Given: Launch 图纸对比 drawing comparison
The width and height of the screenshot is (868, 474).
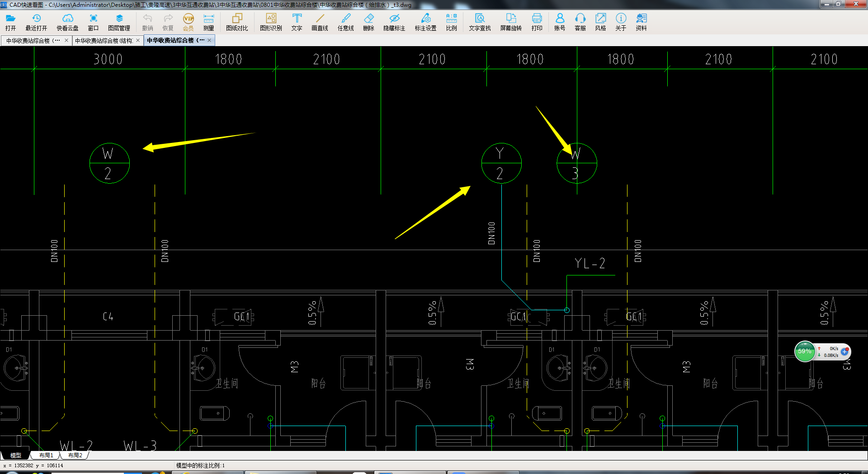Looking at the screenshot, I should pyautogui.click(x=237, y=22).
